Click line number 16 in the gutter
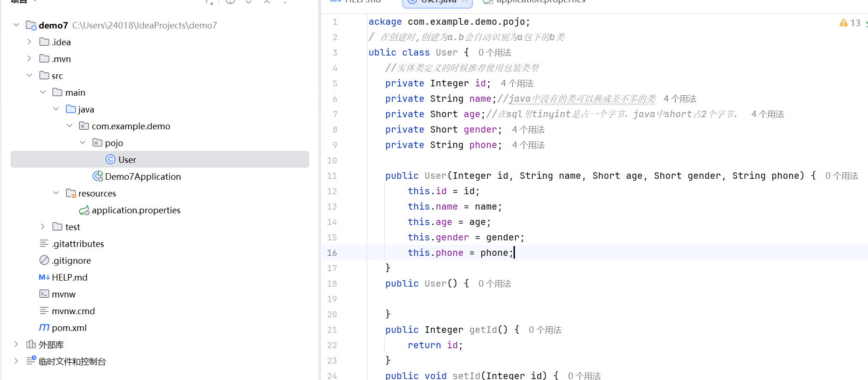Viewport: 868px width, 380px height. 332,253
